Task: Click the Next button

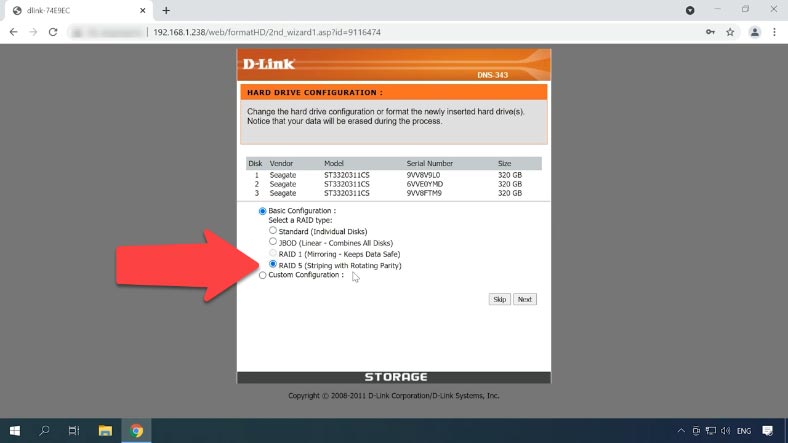Action: [525, 299]
